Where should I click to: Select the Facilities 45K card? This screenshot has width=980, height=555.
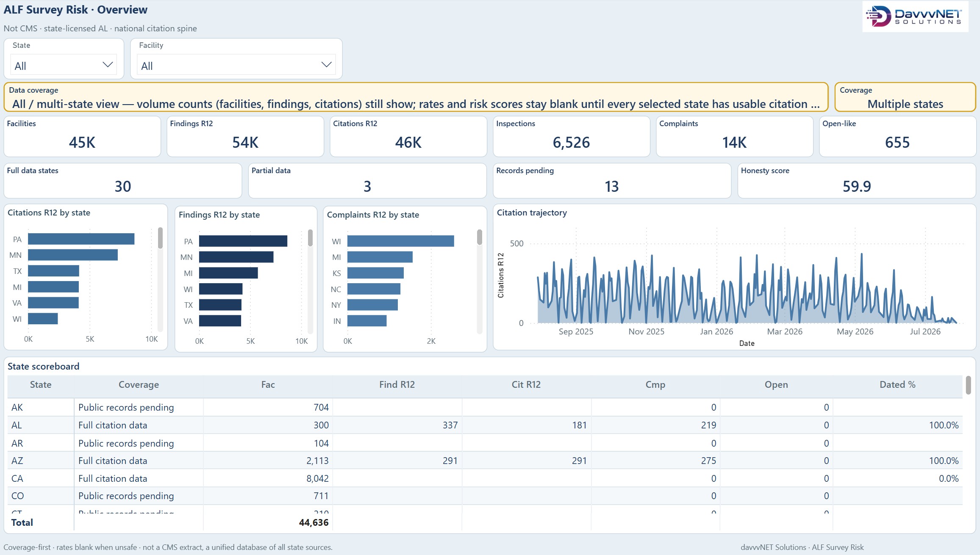[x=82, y=136]
